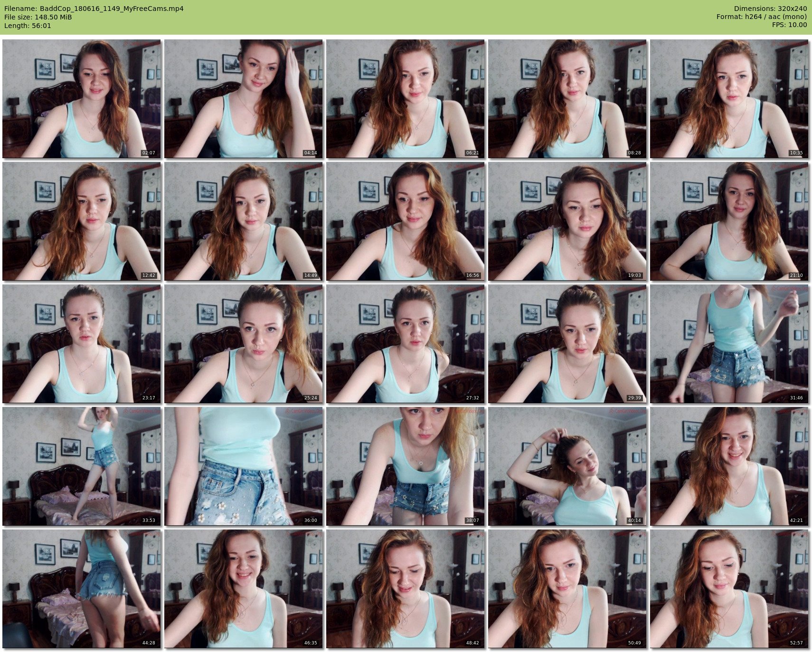This screenshot has height=652, width=812.
Task: Open the frame at timestamp 27:32
Action: coord(406,344)
